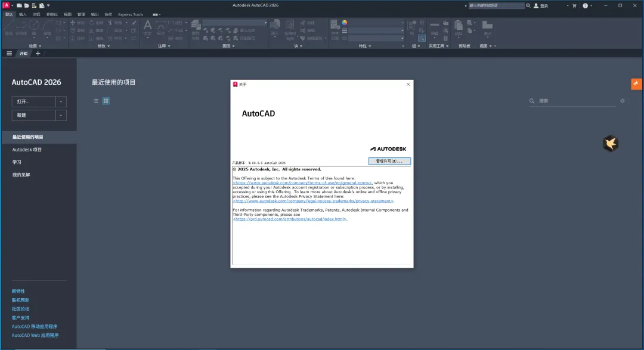The image size is (644, 350).
Task: Expand the 实用工具 panel dropdown
Action: point(439,46)
